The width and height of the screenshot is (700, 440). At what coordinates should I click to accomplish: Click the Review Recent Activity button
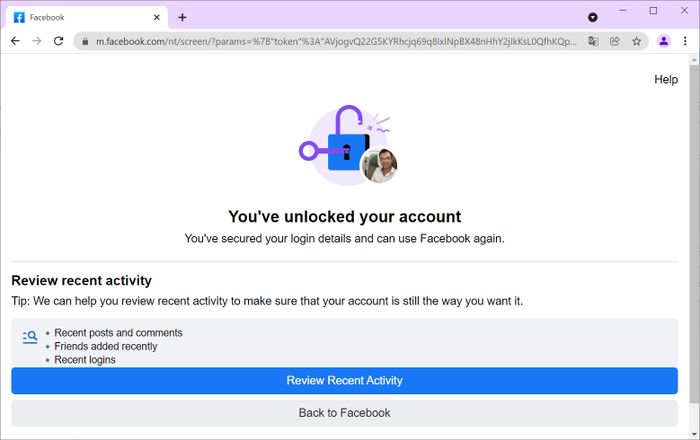click(344, 381)
